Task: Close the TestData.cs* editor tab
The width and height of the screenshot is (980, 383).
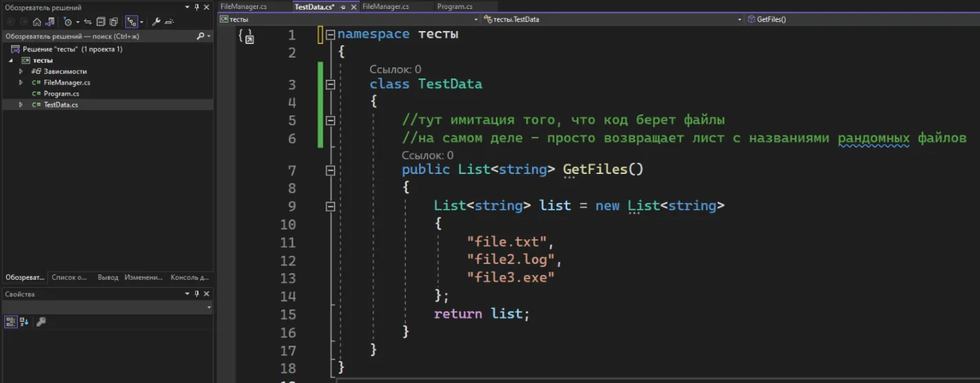Action: point(353,7)
